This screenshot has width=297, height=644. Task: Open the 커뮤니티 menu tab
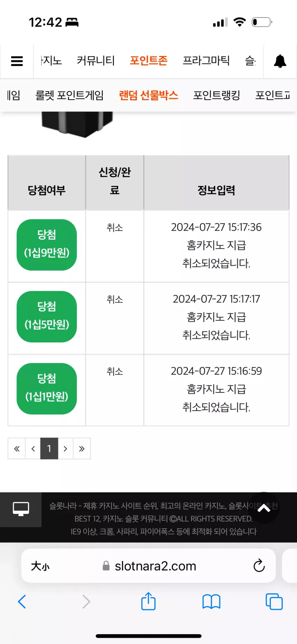96,61
